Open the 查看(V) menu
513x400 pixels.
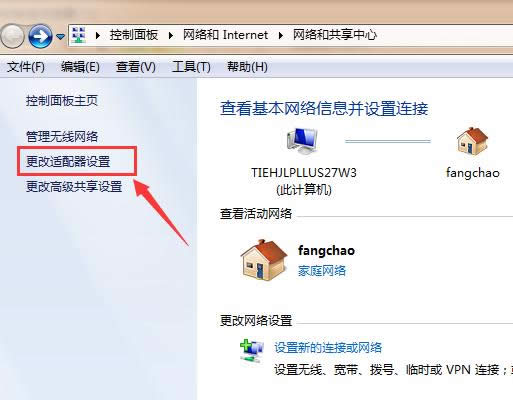pyautogui.click(x=136, y=67)
